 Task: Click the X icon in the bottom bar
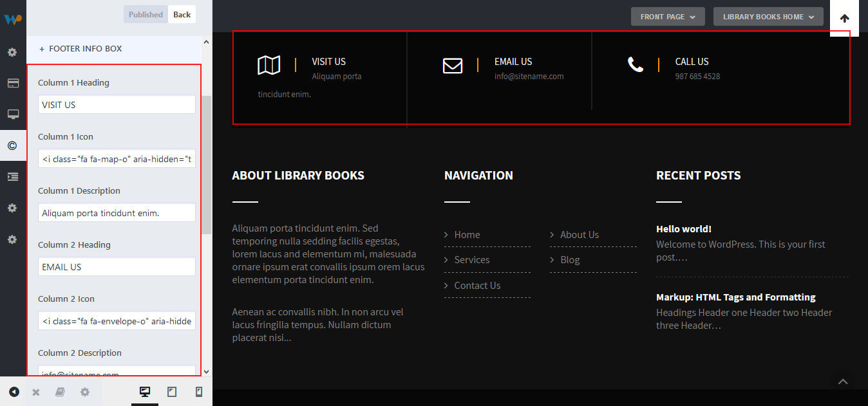36,392
